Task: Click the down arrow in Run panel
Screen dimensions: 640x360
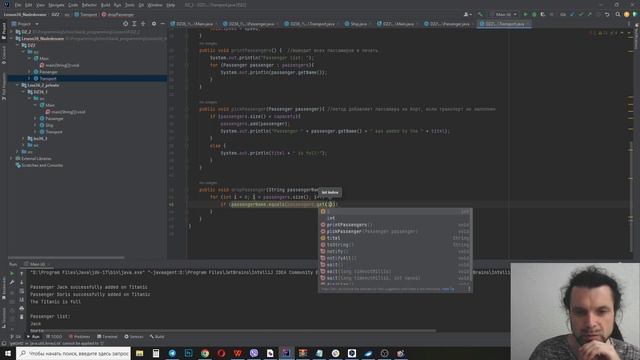Action: [22, 282]
